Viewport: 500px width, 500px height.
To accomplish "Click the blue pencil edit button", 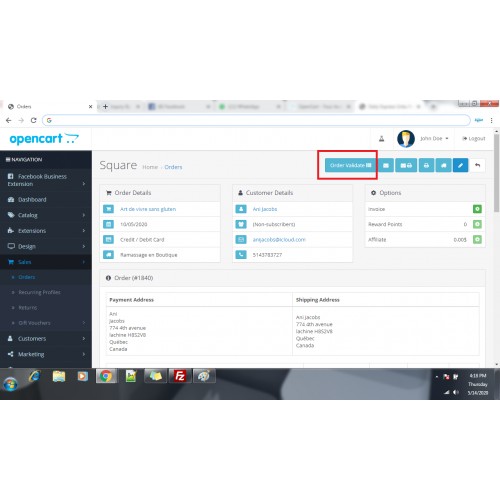I will coord(460,165).
